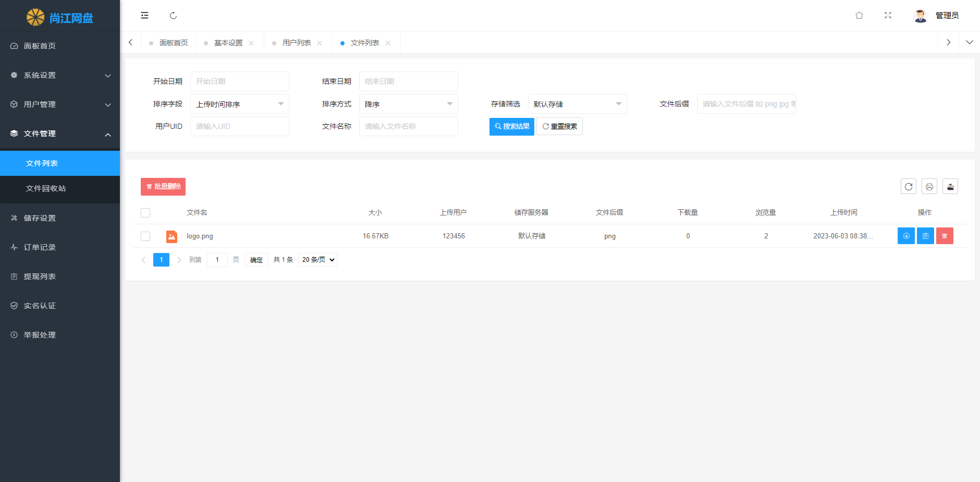This screenshot has height=482, width=980.
Task: Click the export table icon
Action: (950, 187)
